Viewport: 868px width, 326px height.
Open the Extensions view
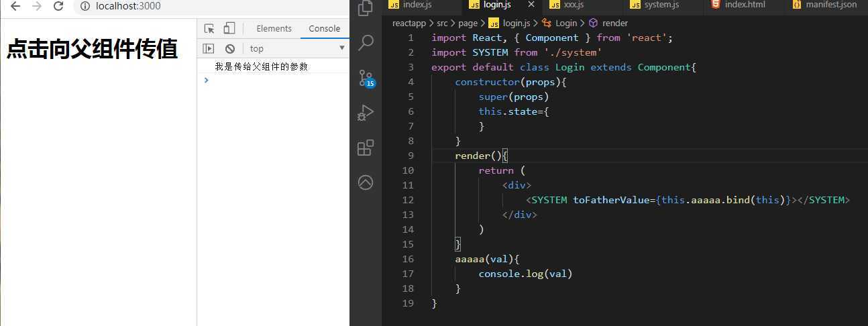pyautogui.click(x=366, y=148)
